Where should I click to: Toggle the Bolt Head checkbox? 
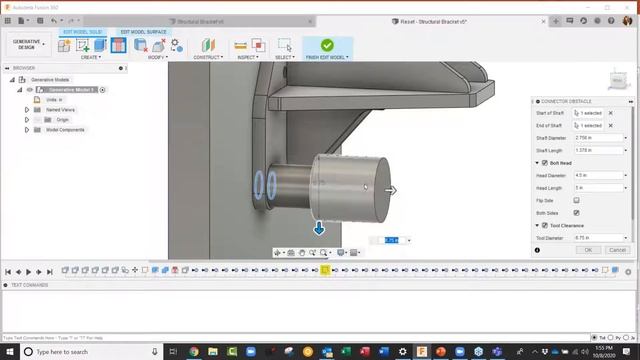click(544, 163)
